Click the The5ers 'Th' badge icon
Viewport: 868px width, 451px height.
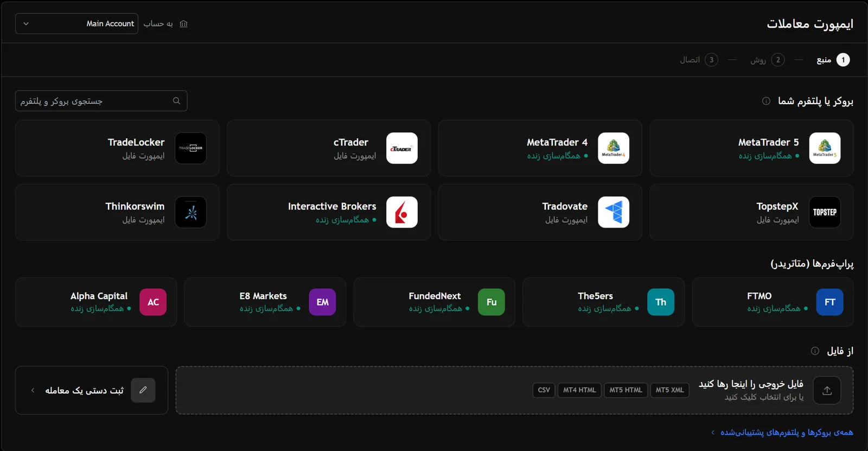click(661, 302)
